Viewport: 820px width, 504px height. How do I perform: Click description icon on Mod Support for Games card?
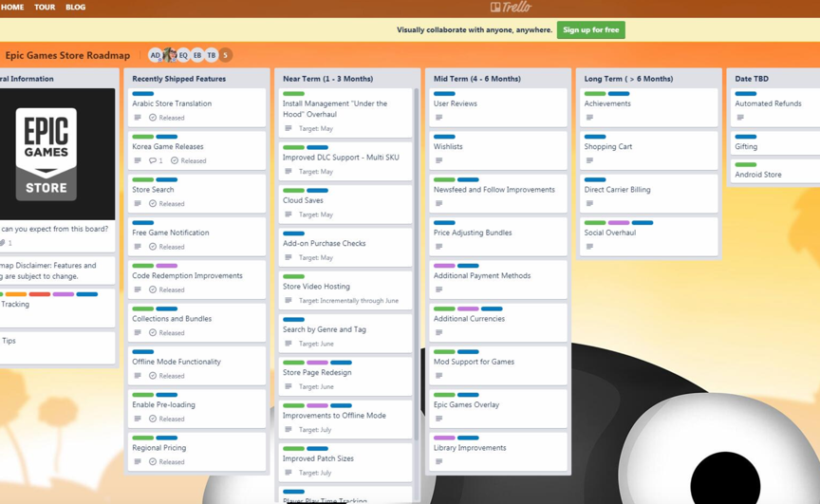point(438,376)
